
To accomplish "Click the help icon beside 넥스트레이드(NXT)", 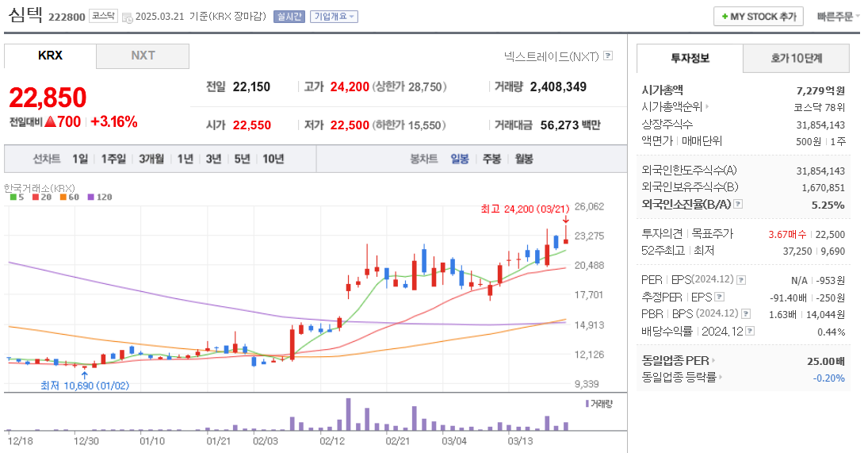I will [608, 56].
